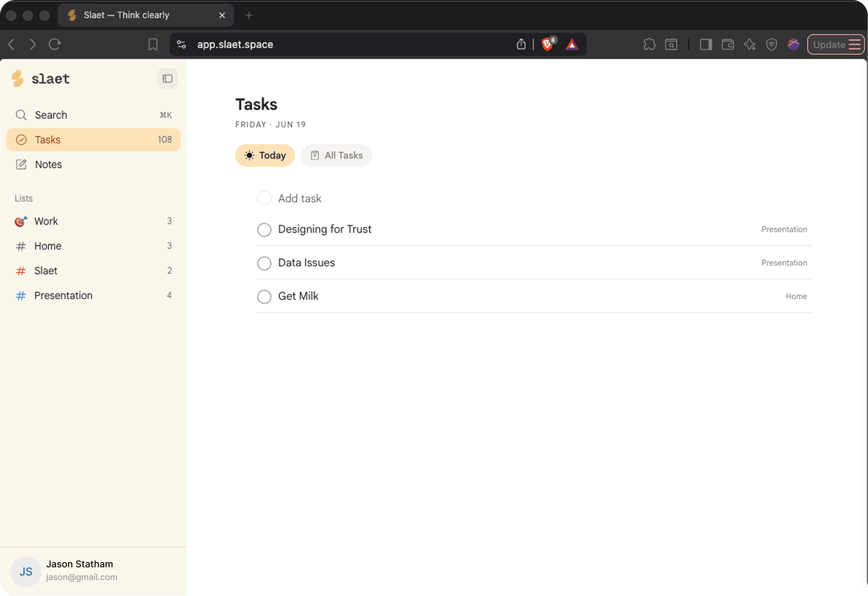Open the Data Issues task title
868x596 pixels.
tap(306, 263)
